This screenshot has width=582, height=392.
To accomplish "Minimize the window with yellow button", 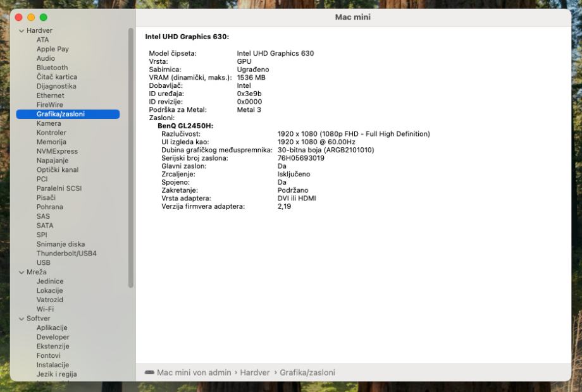I will [x=31, y=18].
